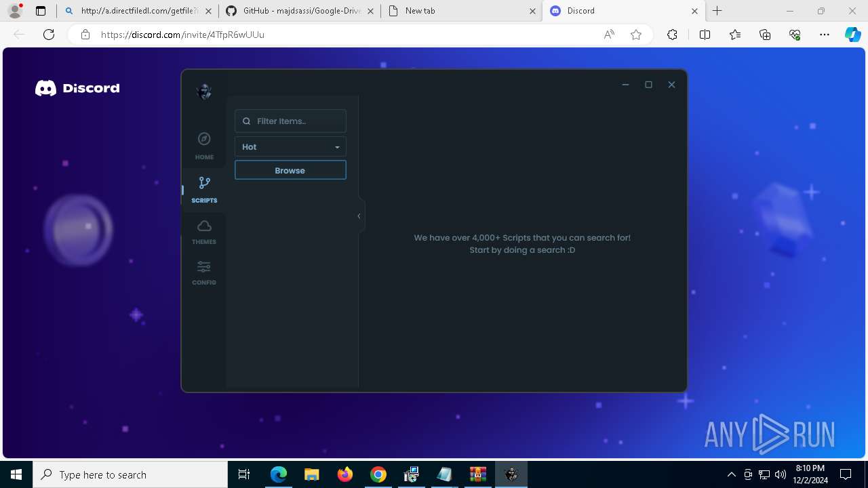Open Edge Settings and more menu
The image size is (868, 488).
click(x=825, y=35)
